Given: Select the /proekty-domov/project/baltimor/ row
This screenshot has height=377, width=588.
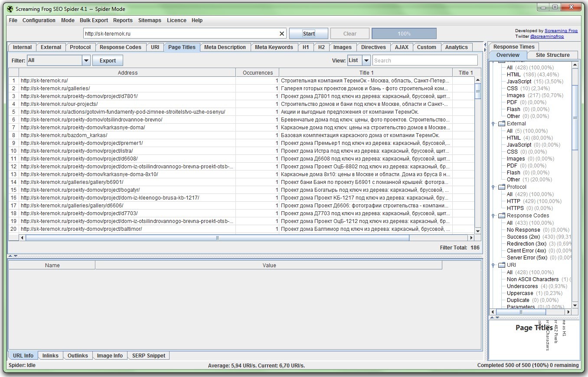Looking at the screenshot, I should pyautogui.click(x=242, y=229).
